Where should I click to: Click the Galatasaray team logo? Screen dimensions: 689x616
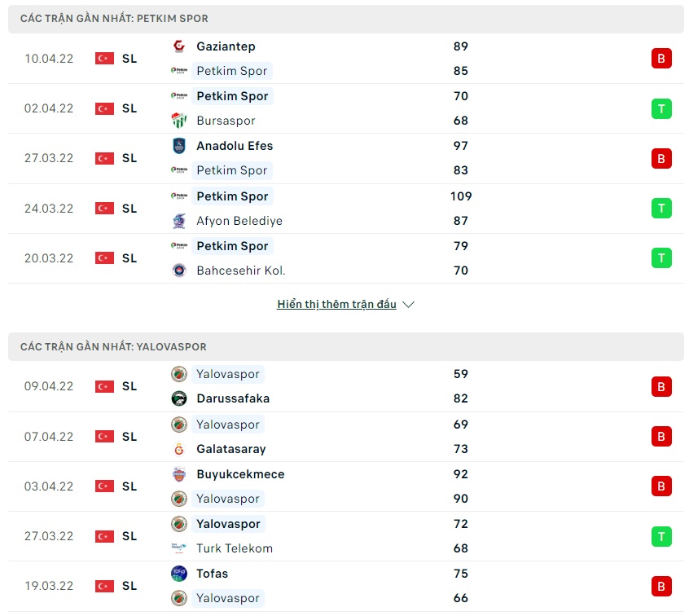179,449
